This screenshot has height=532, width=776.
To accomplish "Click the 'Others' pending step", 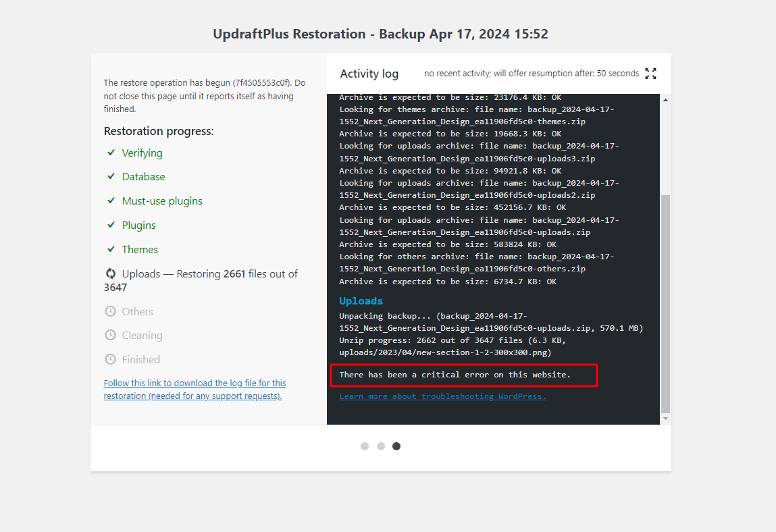I will click(x=138, y=312).
